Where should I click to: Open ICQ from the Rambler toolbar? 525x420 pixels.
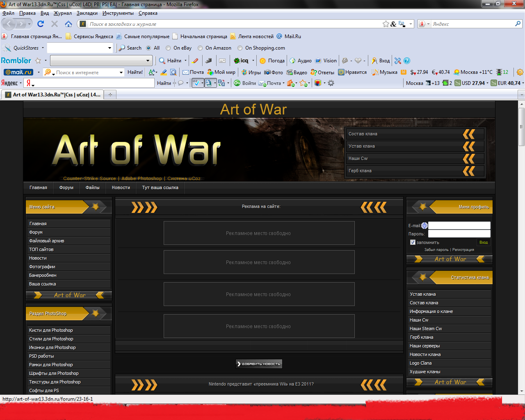[241, 61]
